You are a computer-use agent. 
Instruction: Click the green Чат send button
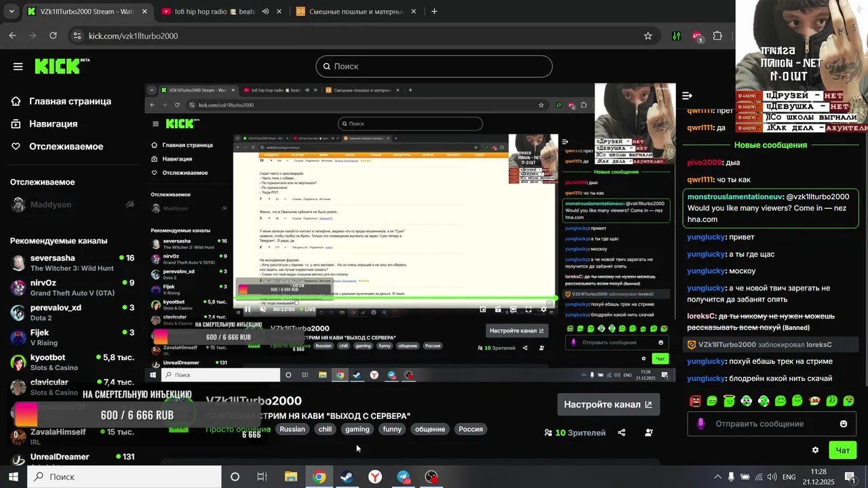point(843,450)
